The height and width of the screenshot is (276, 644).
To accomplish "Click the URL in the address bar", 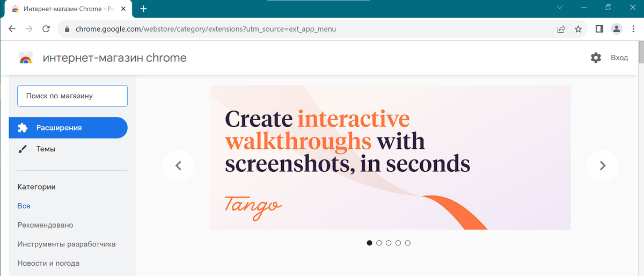I will 206,29.
